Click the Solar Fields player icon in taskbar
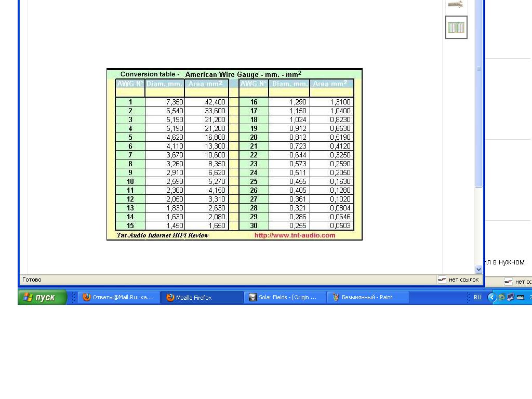Screen dimensions: 532x399 tap(253, 297)
